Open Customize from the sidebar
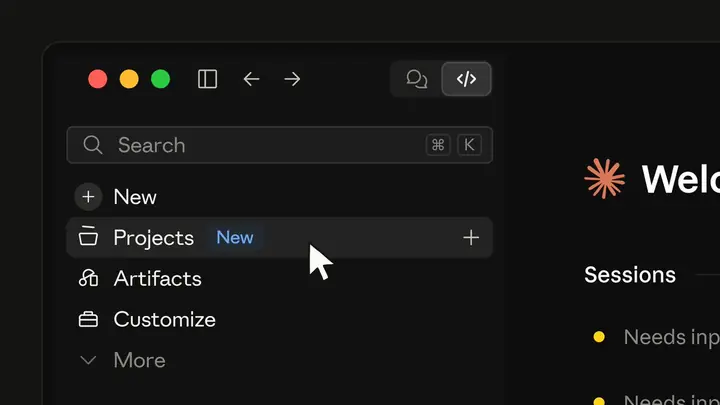720x405 pixels. pos(164,320)
